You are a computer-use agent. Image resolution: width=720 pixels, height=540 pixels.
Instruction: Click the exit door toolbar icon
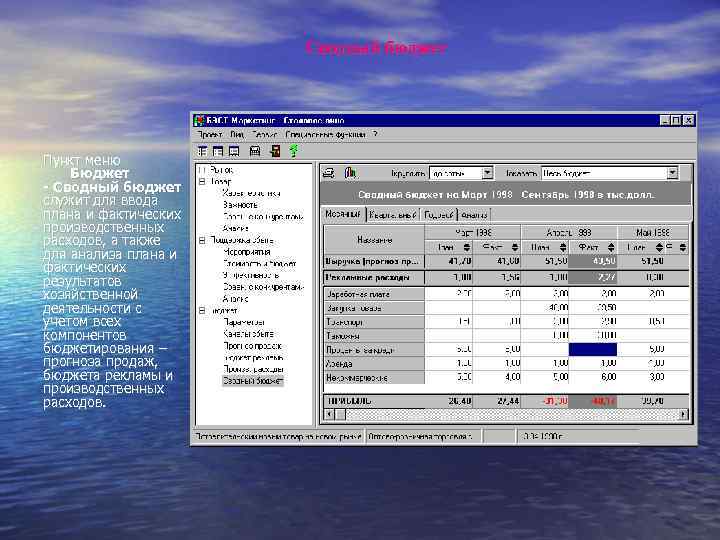(273, 151)
